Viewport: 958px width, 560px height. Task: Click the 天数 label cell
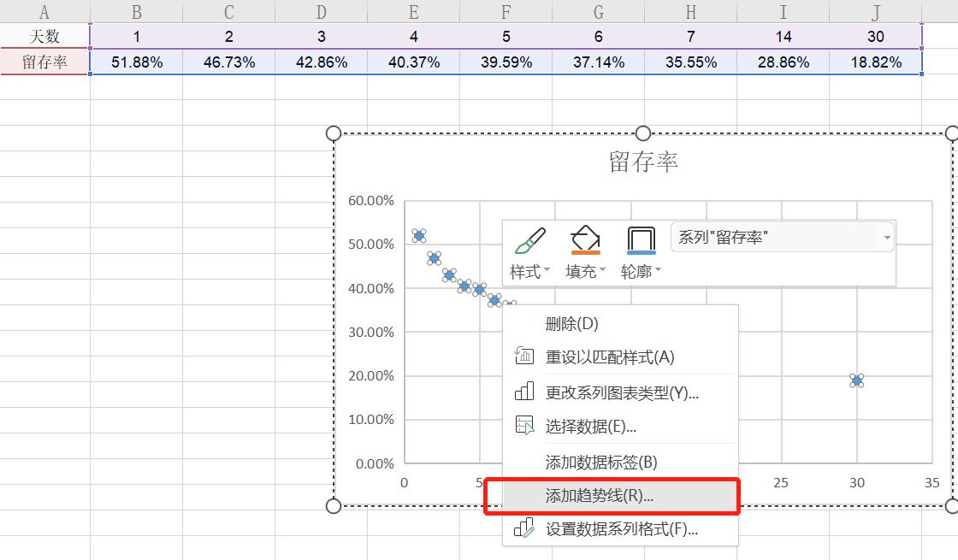click(44, 37)
